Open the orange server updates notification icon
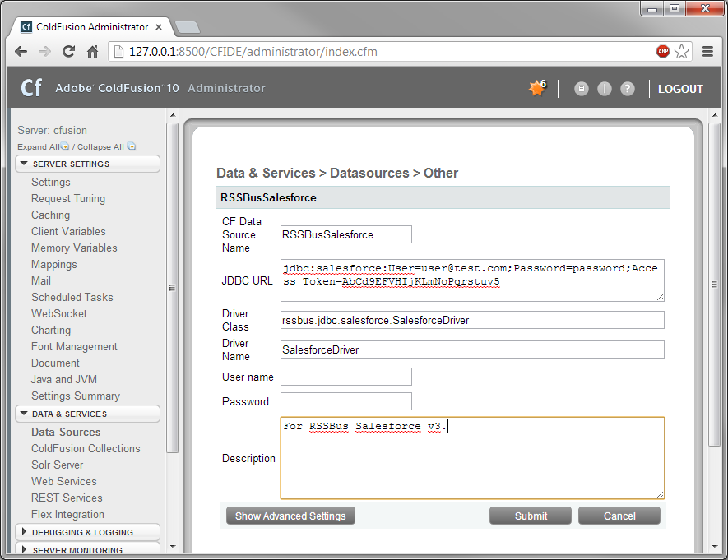Screen dimensions: 728x560 tap(536, 89)
